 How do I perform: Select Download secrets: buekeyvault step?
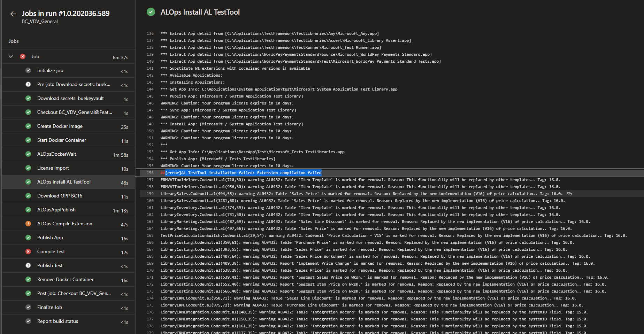tap(68, 98)
